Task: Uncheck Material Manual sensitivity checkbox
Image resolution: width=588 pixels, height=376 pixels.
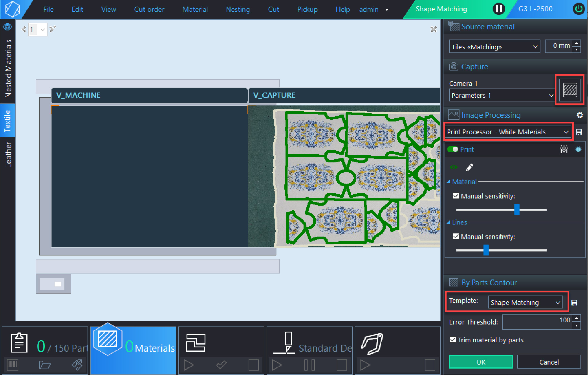Action: coord(456,196)
